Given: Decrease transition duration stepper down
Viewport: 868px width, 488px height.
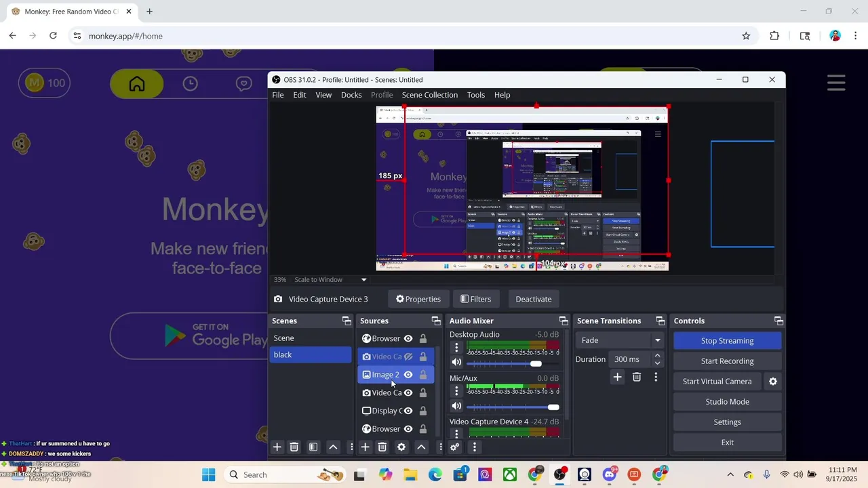Looking at the screenshot, I should (657, 363).
